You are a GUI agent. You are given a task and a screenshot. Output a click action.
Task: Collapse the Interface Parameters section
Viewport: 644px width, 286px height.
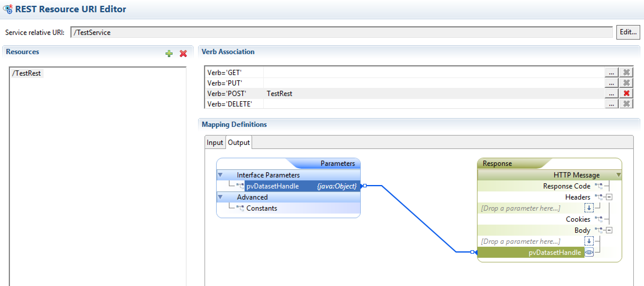220,175
